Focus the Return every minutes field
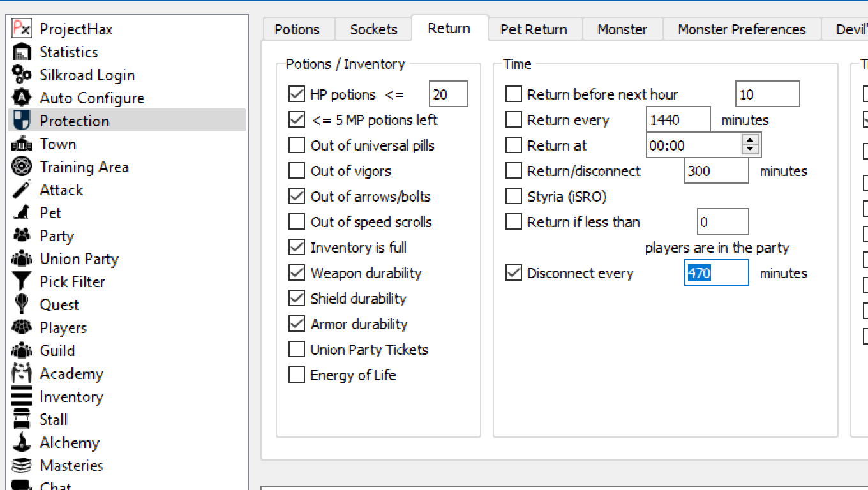 pos(678,120)
